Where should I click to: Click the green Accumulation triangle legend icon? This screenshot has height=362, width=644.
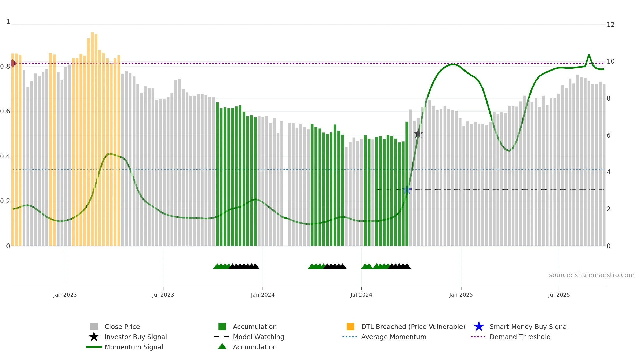(x=222, y=346)
